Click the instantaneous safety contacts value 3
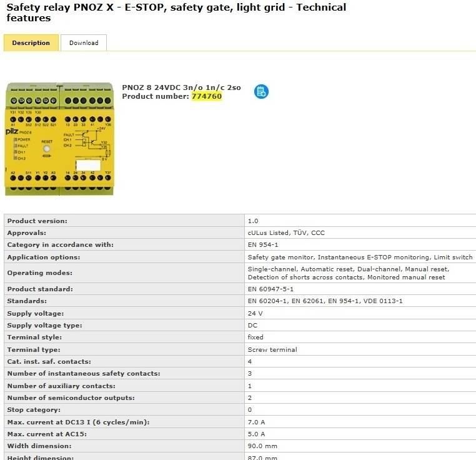The image size is (476, 460). [x=249, y=373]
